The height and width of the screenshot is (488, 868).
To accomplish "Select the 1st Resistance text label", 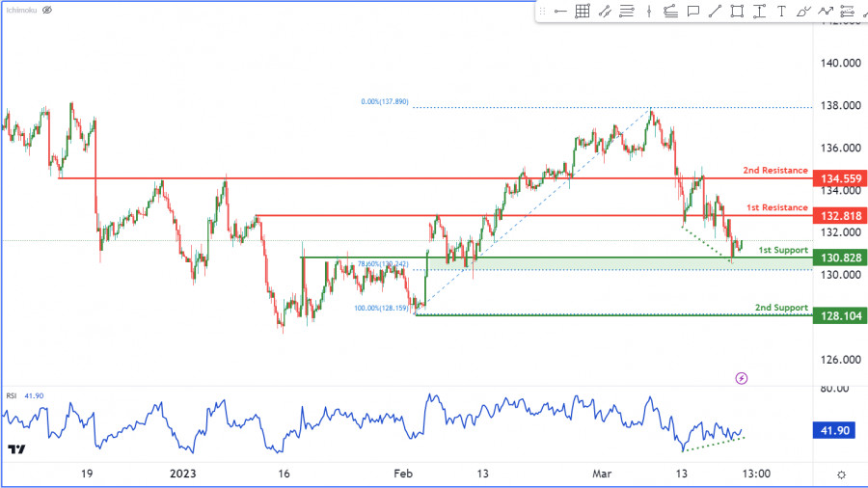I will [x=776, y=207].
